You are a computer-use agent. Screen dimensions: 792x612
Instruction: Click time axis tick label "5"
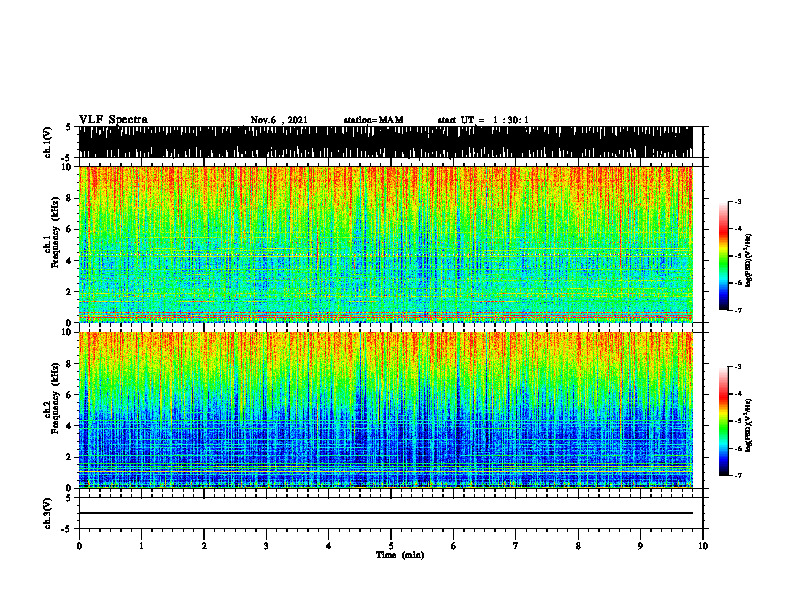coord(391,546)
